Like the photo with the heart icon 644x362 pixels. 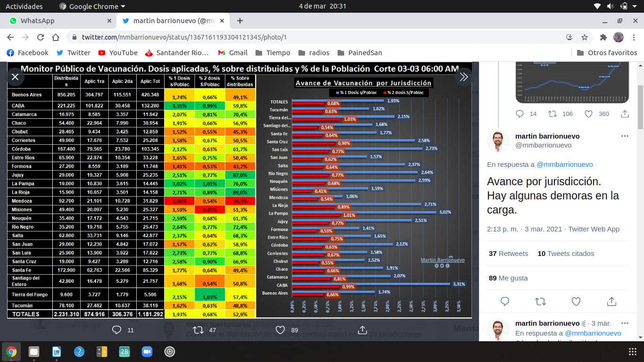[x=281, y=330]
